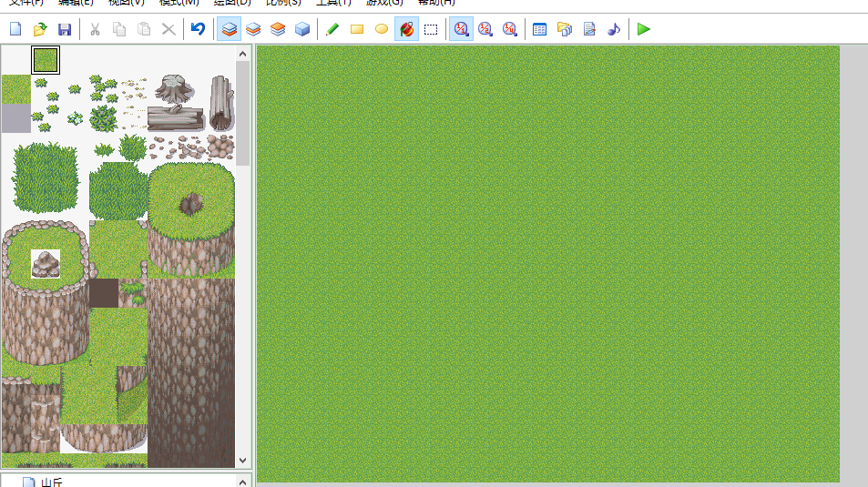868x487 pixels.
Task: Click the tileset palette scroll-up arrow
Action: tap(242, 54)
